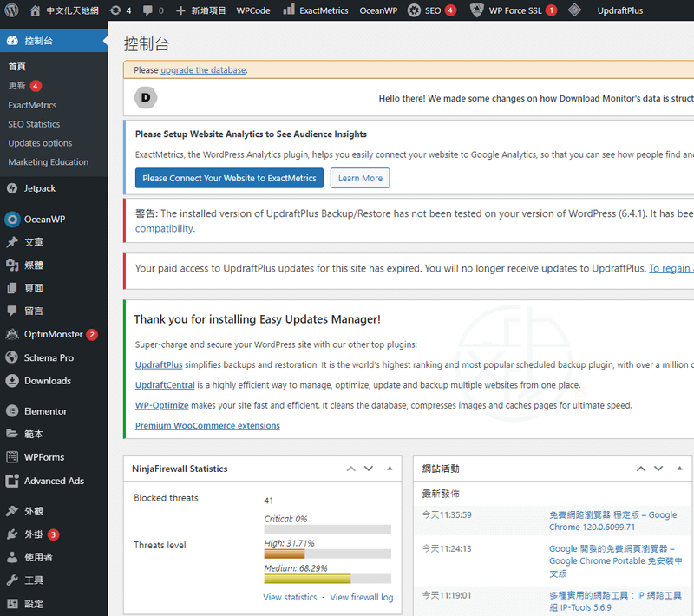Image resolution: width=694 pixels, height=616 pixels.
Task: Click WP Force SSL shield icon
Action: pyautogui.click(x=476, y=10)
